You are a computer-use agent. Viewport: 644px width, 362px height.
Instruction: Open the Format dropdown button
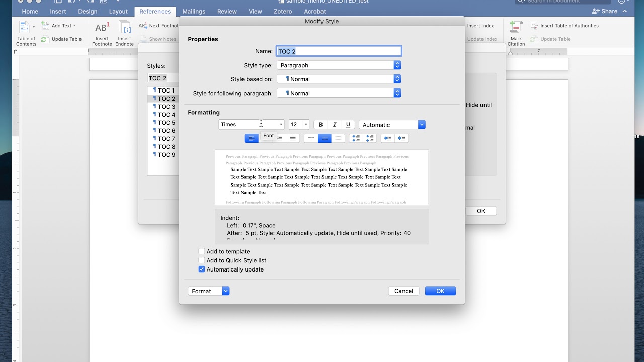(209, 291)
